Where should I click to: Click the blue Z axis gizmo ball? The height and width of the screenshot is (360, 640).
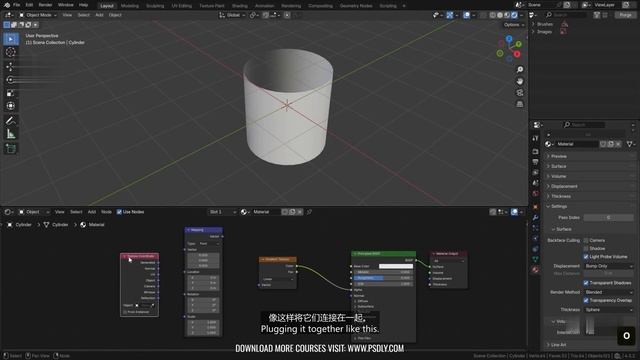point(509,39)
